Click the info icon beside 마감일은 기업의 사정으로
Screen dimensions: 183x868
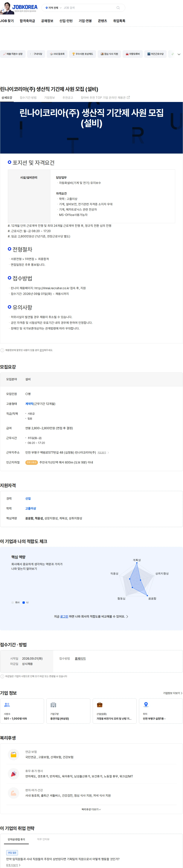point(2,676)
